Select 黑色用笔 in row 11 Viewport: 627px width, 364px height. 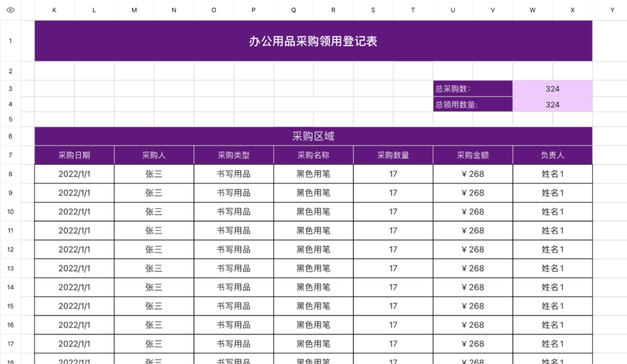(313, 231)
